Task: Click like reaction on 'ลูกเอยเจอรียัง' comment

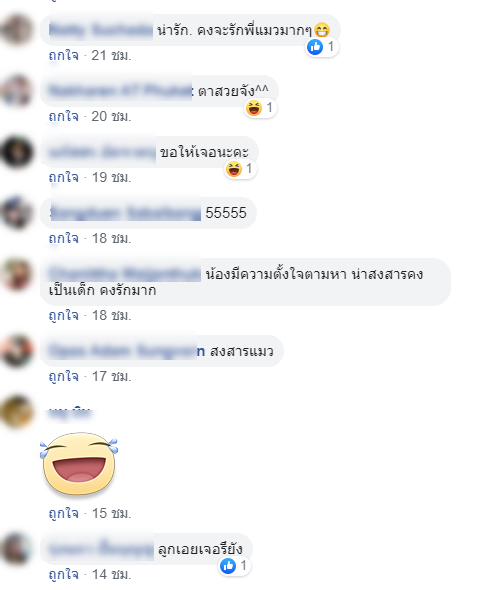Action: pos(228,566)
